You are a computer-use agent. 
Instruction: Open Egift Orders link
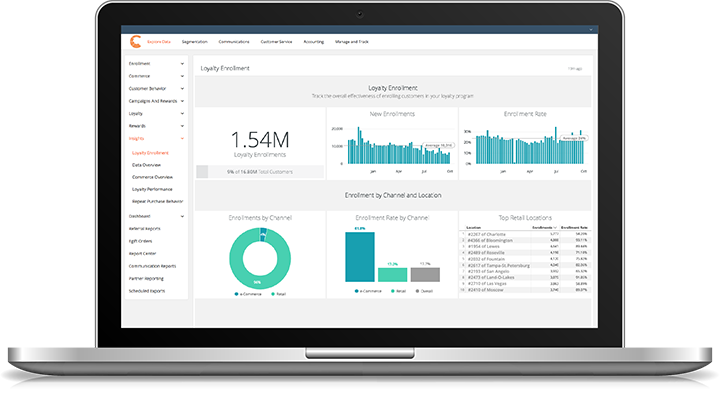[x=141, y=241]
